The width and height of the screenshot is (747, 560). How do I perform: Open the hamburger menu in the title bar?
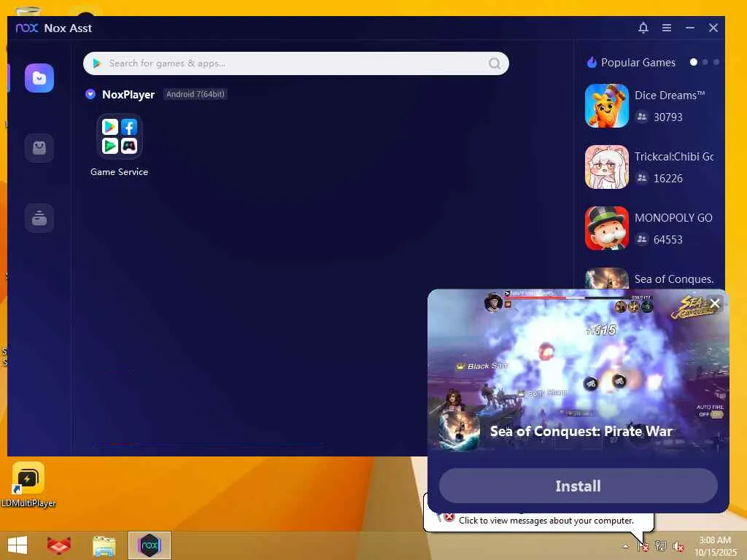click(x=667, y=28)
